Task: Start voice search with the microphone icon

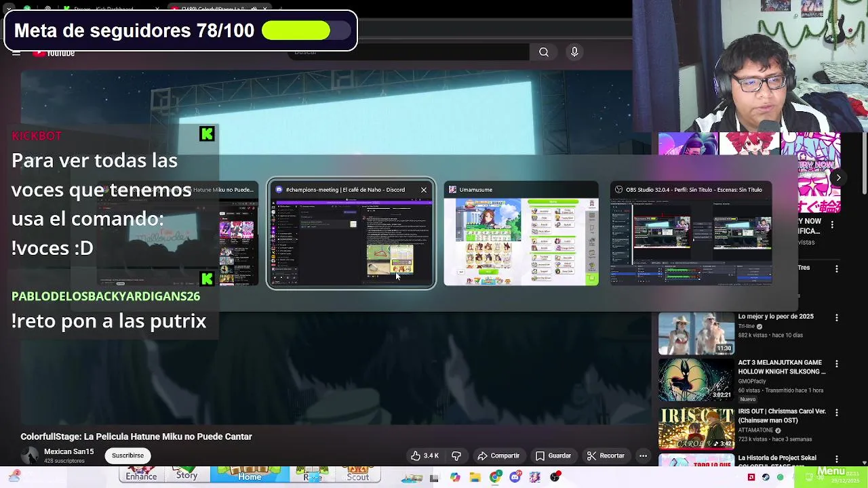Action: (574, 52)
